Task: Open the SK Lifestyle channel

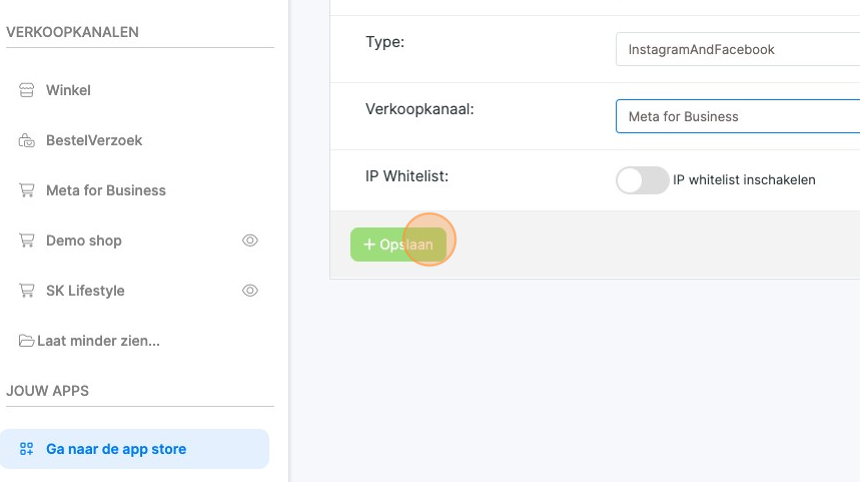Action: (x=85, y=290)
